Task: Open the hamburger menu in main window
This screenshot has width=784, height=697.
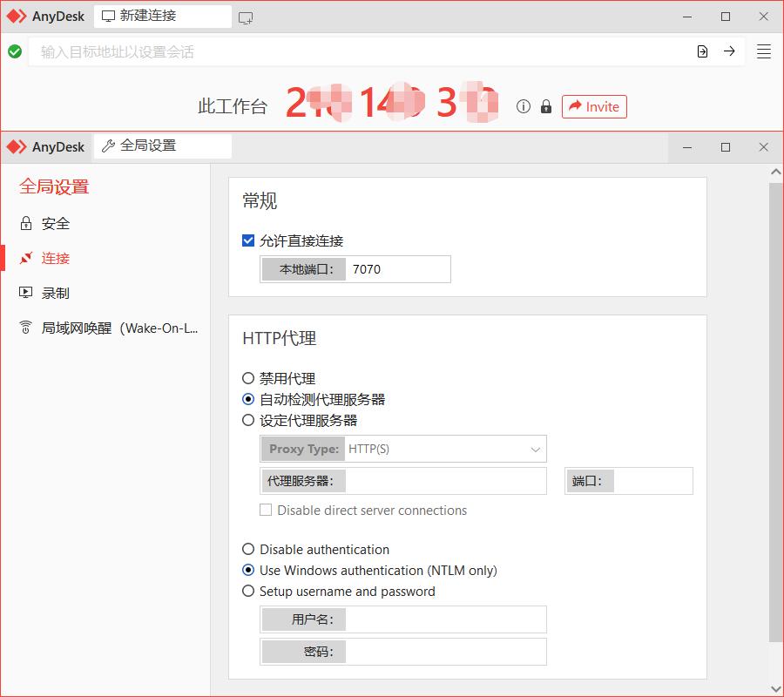Action: point(763,51)
